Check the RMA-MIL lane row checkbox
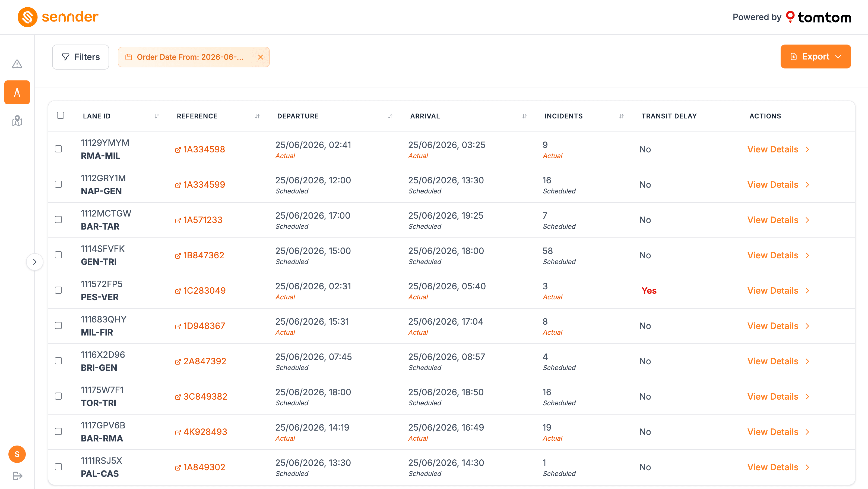 click(59, 149)
